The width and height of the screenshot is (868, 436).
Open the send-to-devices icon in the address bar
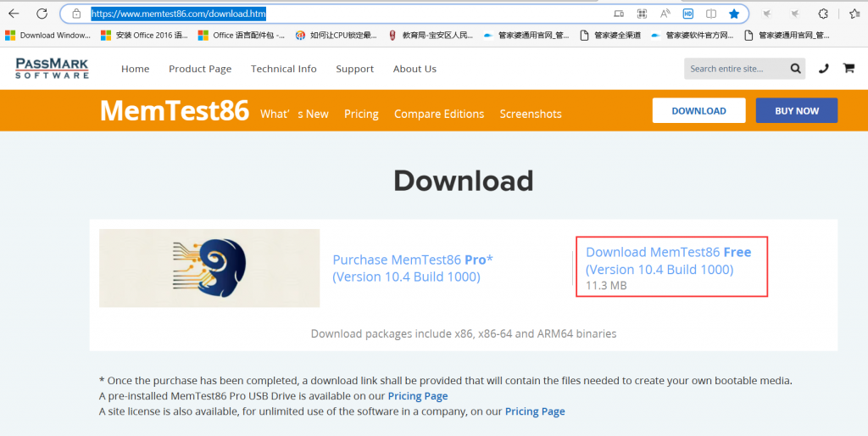pyautogui.click(x=619, y=14)
